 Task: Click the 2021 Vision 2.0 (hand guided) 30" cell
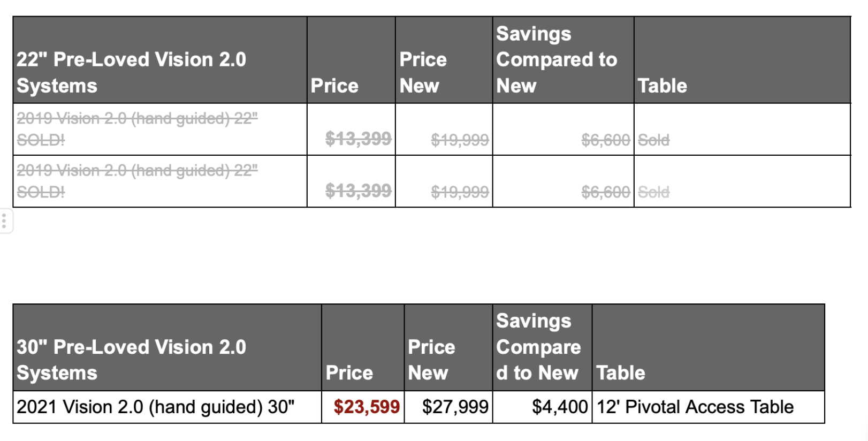pos(167,407)
